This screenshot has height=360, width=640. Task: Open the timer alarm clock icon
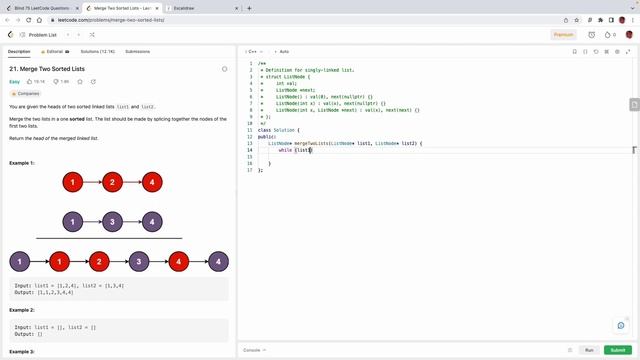point(591,35)
